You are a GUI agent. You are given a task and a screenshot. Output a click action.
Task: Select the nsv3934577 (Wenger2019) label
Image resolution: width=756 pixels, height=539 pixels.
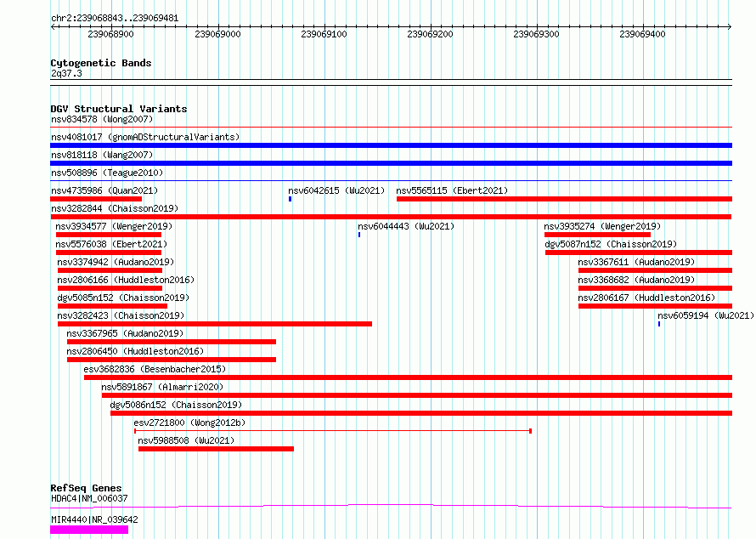pyautogui.click(x=114, y=226)
